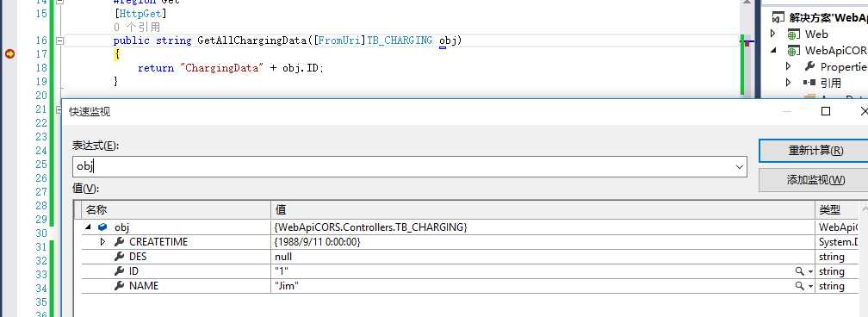Expand the CREATETIME property row

pyautogui.click(x=102, y=242)
